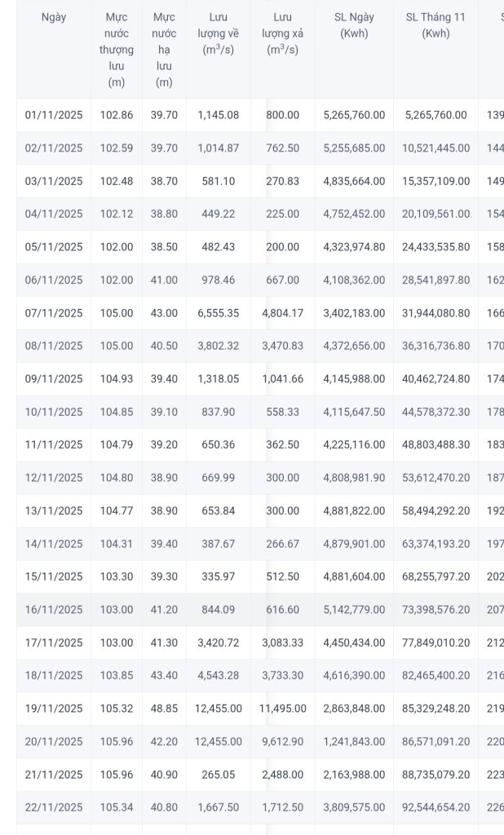Screen dimensions: 504x835
Task: Click the downstream level value 48.85
Action: point(164,709)
